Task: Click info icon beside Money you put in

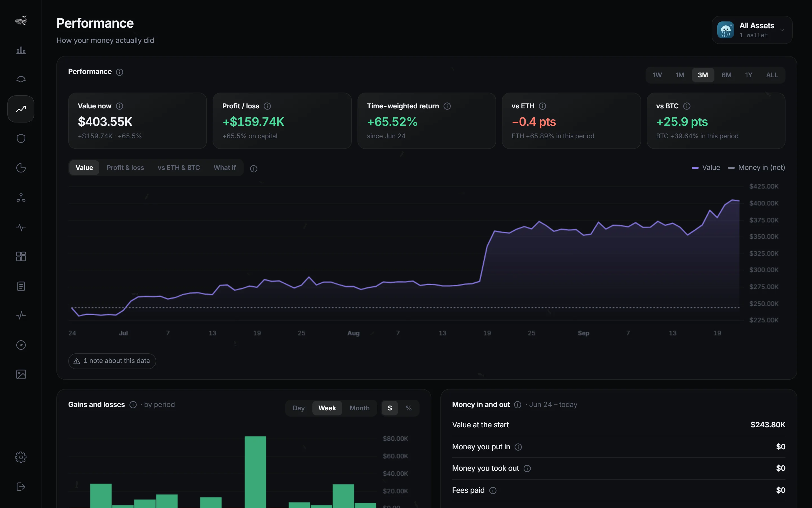Action: pyautogui.click(x=518, y=447)
